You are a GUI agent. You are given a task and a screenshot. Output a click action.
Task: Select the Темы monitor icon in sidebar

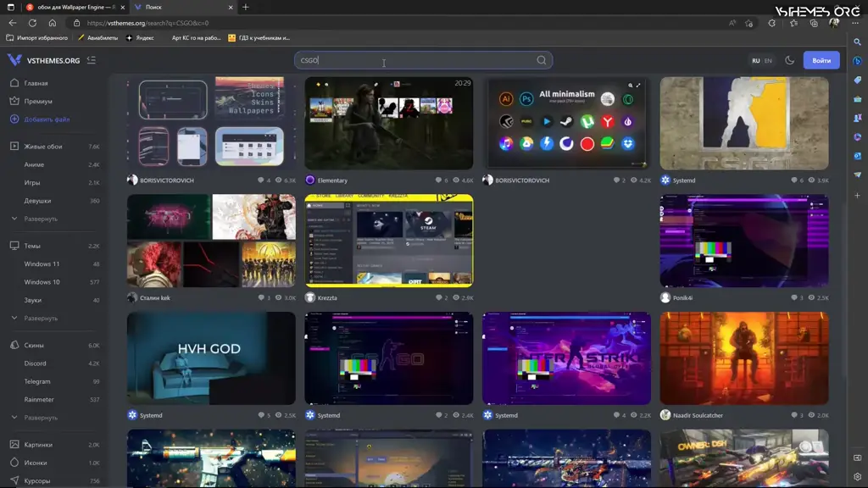click(x=13, y=244)
